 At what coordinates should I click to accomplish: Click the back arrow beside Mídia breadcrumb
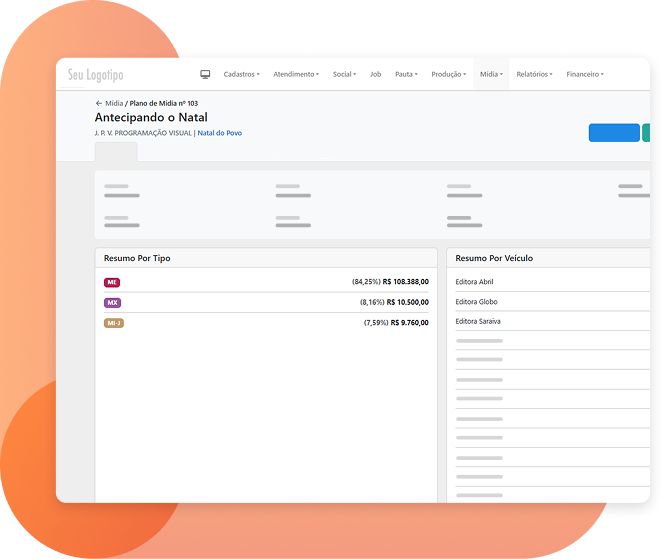click(x=99, y=103)
